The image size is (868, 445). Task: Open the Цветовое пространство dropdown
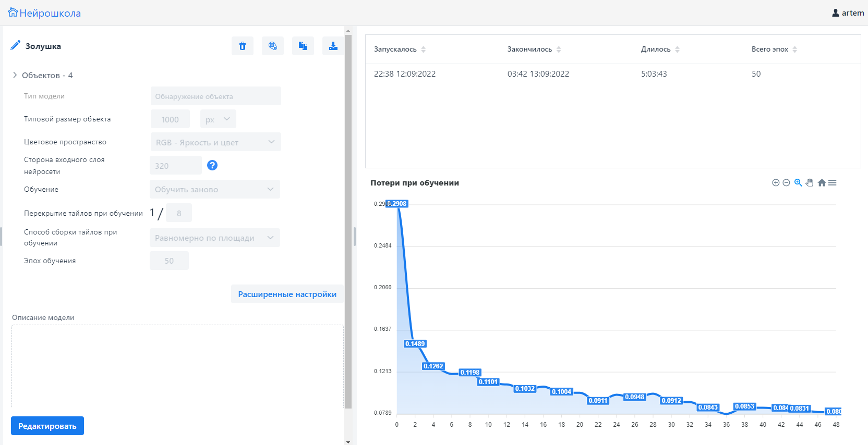[x=215, y=142]
